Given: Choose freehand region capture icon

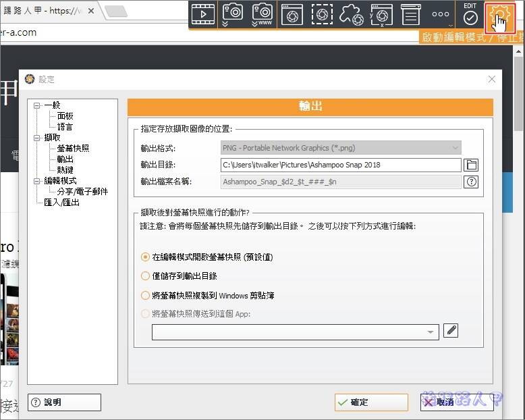Looking at the screenshot, I should [352, 14].
